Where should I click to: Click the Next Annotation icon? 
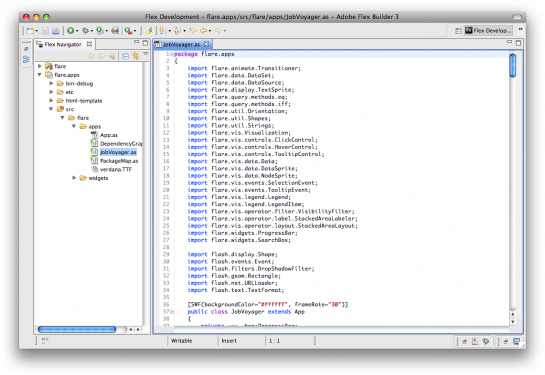click(162, 31)
